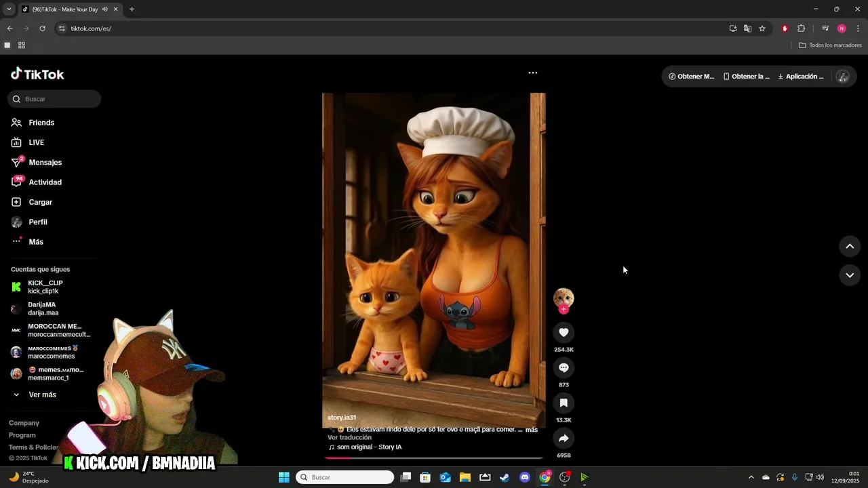Like the video with the heart icon
Screen dimensions: 868x488
564,332
